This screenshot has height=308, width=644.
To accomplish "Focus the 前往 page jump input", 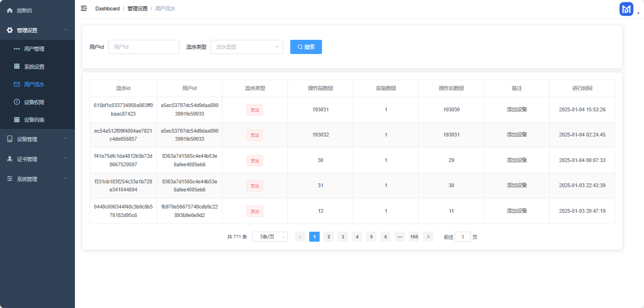I will coord(463,237).
